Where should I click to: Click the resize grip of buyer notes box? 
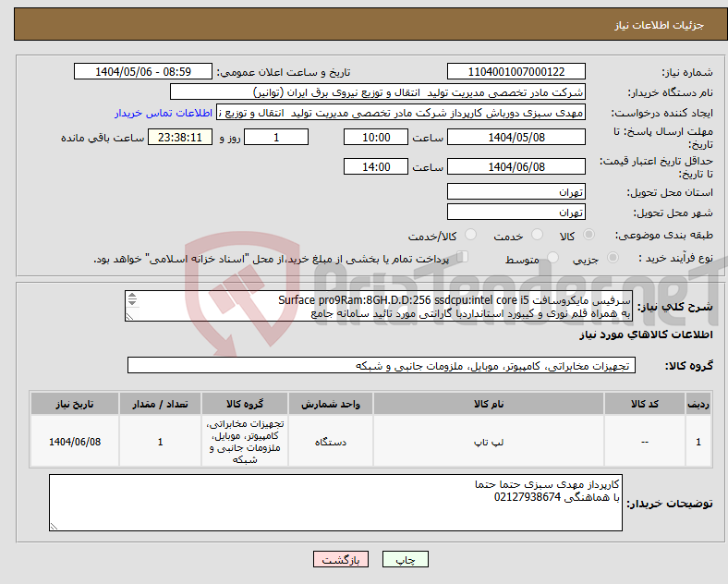[x=54, y=526]
